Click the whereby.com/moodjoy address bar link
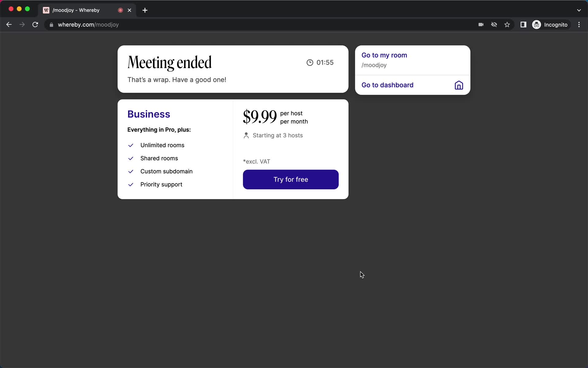Screen dimensions: 588x368 (x=88, y=25)
